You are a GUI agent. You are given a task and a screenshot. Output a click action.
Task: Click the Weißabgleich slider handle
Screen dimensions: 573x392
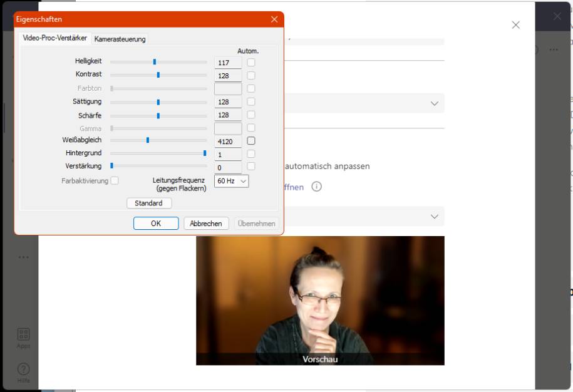point(148,140)
